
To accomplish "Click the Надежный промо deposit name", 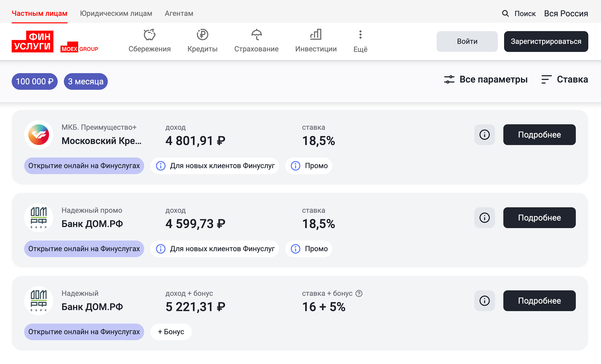I will coord(92,210).
